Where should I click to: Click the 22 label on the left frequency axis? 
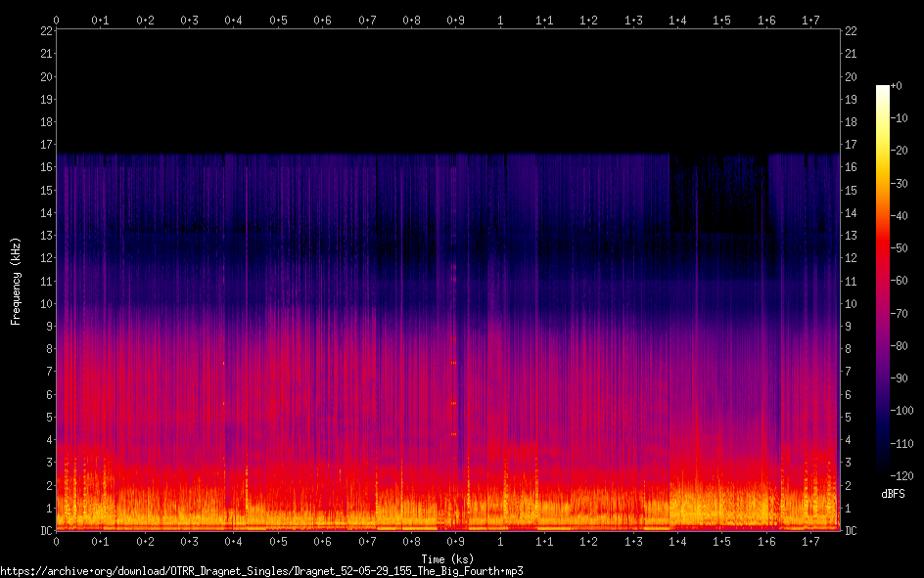46,30
